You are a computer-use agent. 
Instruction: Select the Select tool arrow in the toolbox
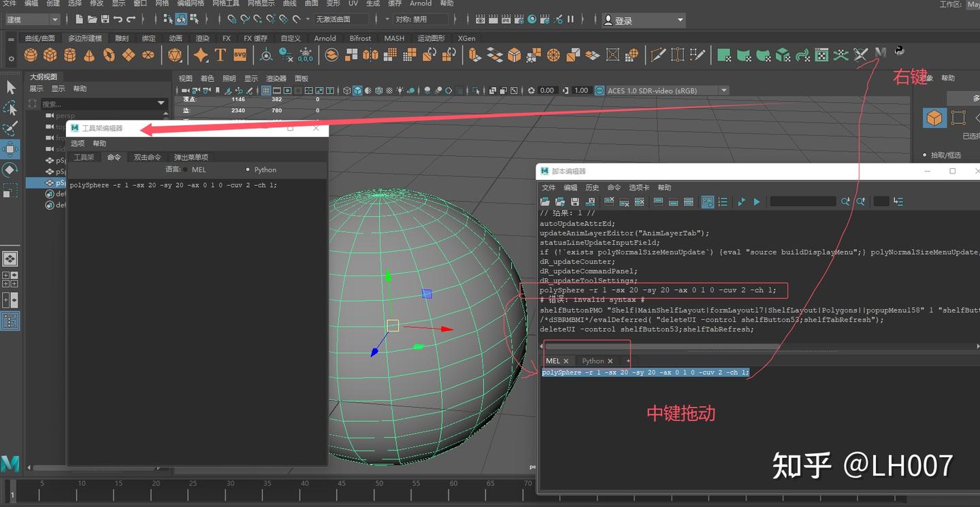pos(10,87)
